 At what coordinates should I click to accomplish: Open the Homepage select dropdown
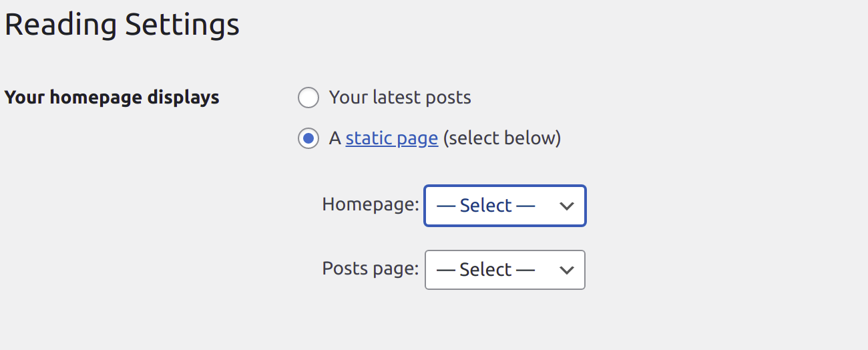point(505,206)
